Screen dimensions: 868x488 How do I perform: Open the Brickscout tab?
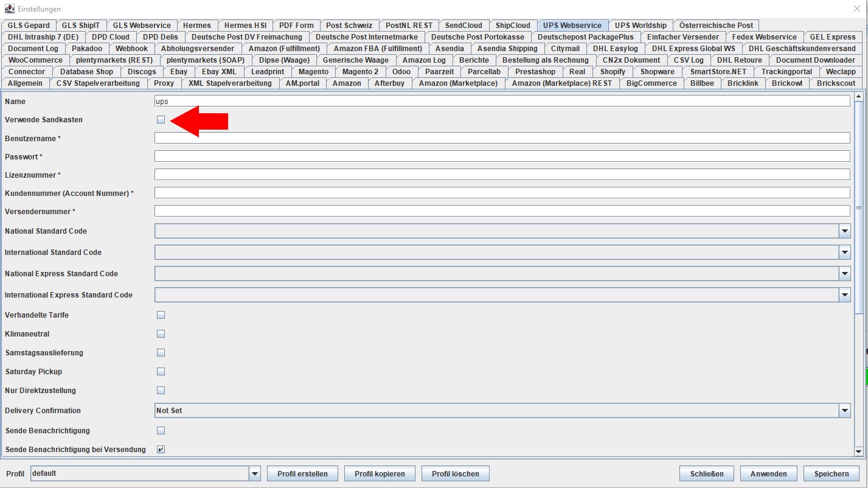tap(836, 83)
